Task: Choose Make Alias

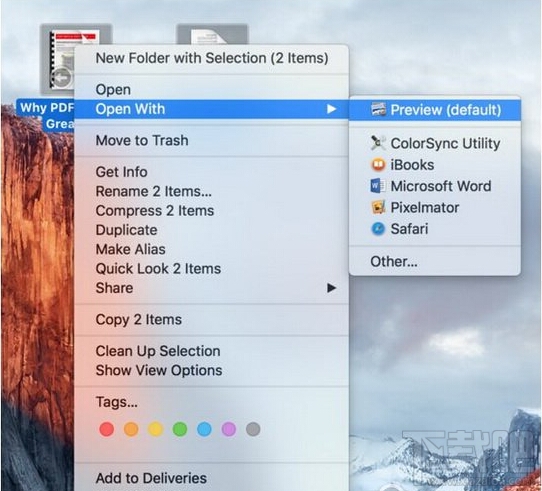Action: pos(212,249)
